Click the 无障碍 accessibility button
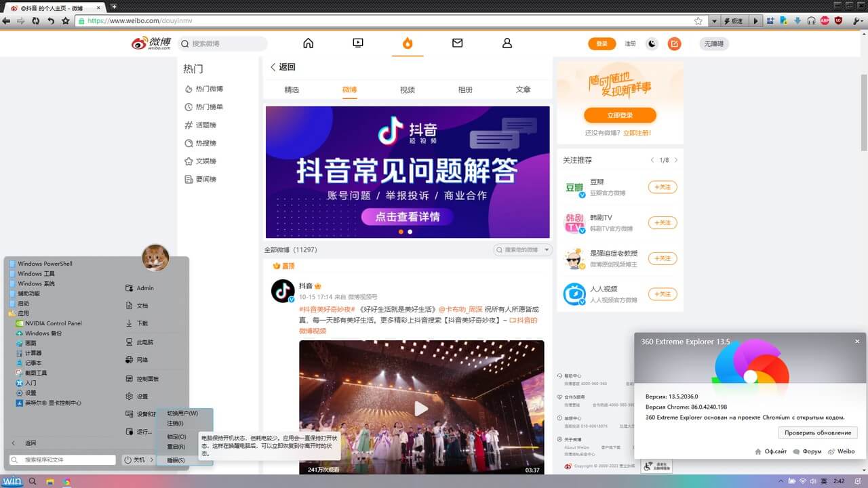The image size is (868, 488). click(714, 43)
